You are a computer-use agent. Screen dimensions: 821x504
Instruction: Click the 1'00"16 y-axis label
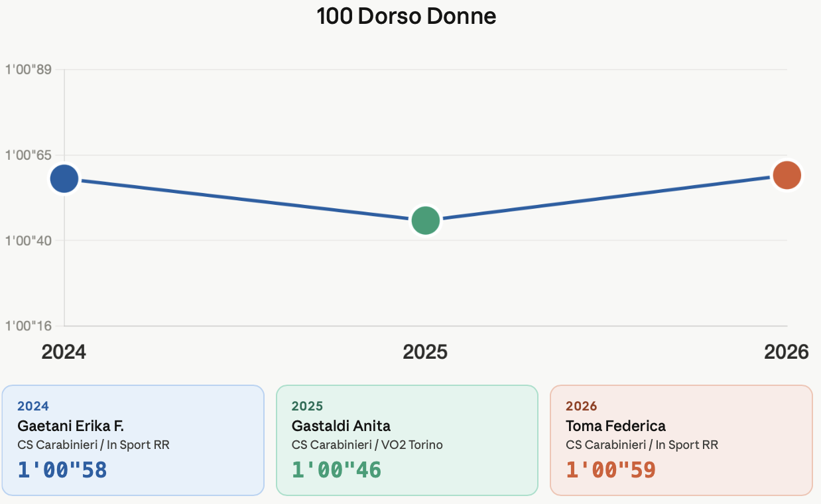(x=29, y=326)
